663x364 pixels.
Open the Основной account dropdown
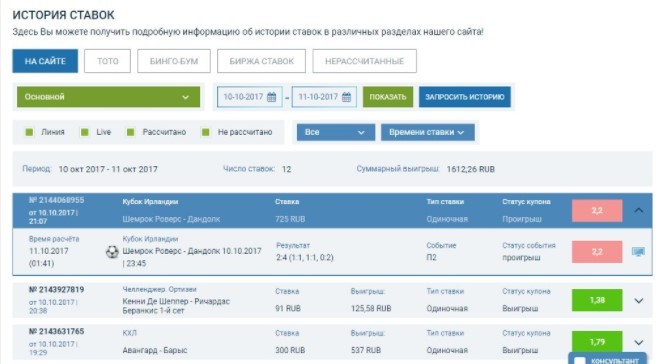108,97
